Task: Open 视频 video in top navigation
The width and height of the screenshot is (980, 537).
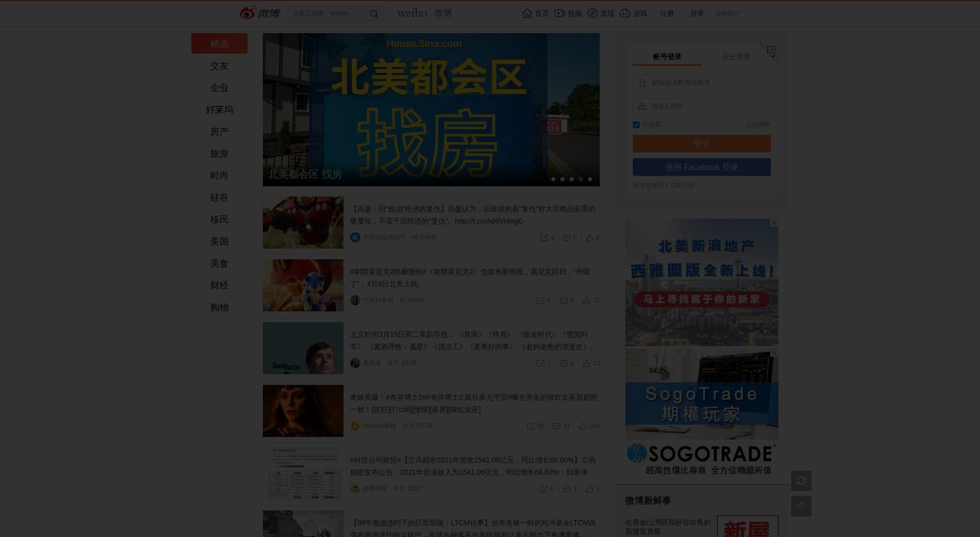Action: point(568,13)
